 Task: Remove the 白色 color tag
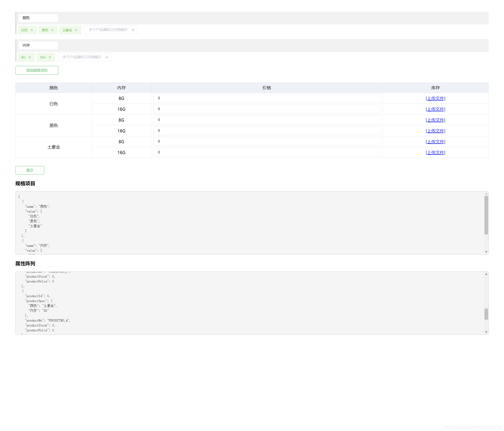point(32,30)
